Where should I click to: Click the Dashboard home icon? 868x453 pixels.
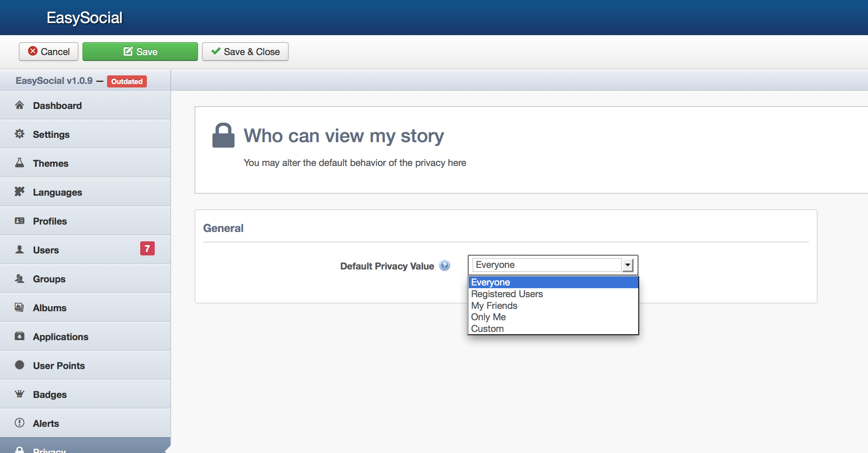click(20, 105)
